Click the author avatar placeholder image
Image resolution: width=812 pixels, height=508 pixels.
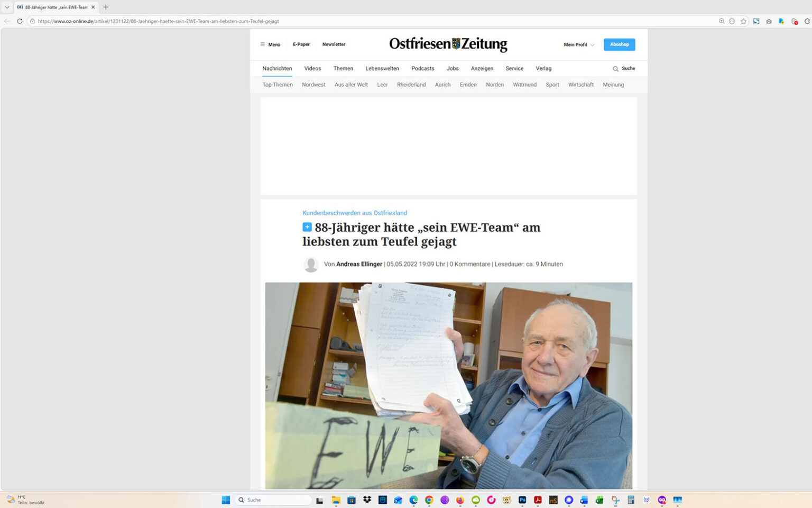(311, 264)
